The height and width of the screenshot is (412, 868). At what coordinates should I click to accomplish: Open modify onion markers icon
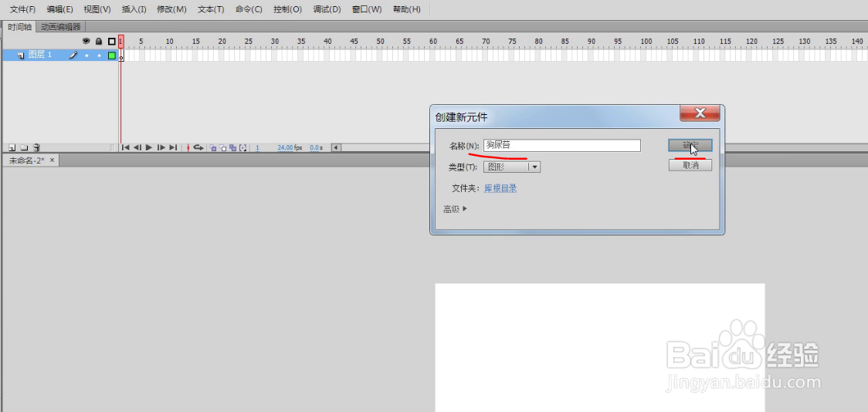pyautogui.click(x=242, y=147)
